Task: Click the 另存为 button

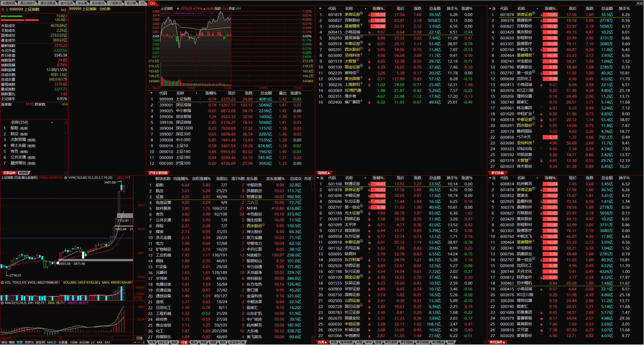Action: click(x=29, y=342)
